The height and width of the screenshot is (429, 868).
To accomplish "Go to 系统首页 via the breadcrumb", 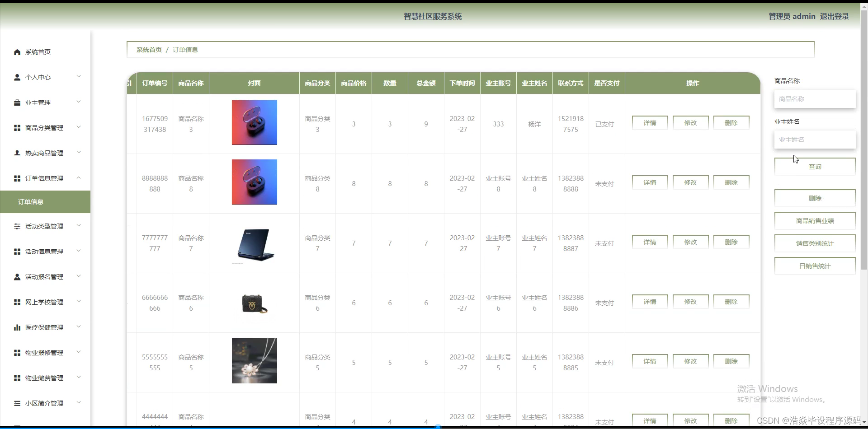I will 149,50.
